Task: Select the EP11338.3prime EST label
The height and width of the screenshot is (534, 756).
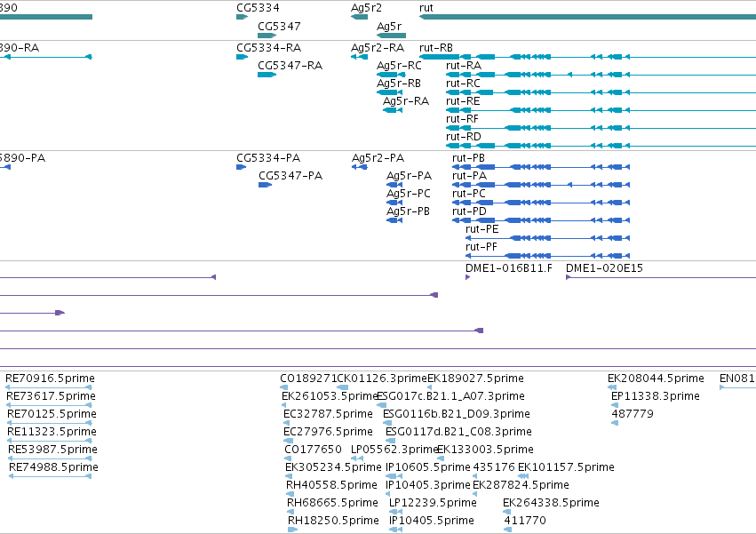Action: click(656, 396)
